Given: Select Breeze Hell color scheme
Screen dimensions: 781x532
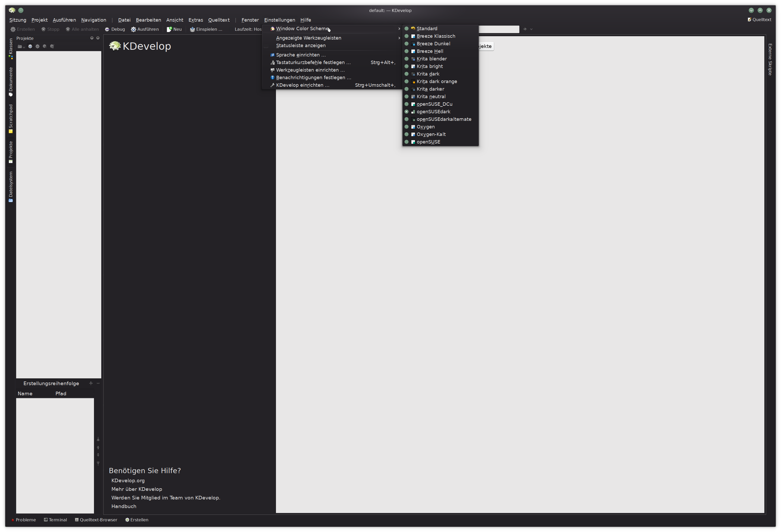Looking at the screenshot, I should click(440, 51).
